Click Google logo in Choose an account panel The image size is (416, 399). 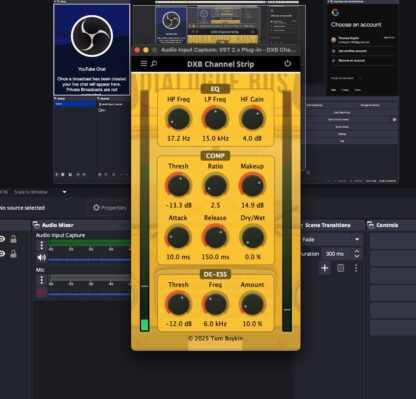335,13
